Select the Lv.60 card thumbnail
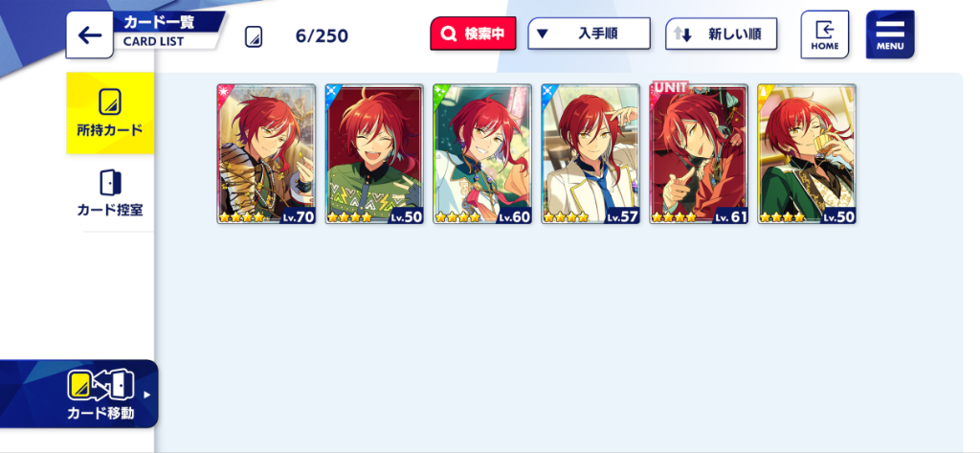Image resolution: width=980 pixels, height=453 pixels. (482, 154)
